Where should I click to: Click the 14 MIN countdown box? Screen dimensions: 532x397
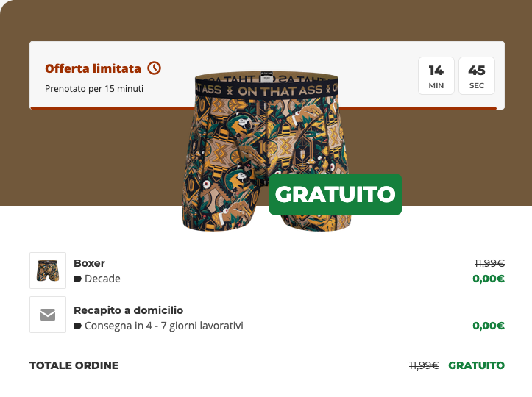click(x=436, y=76)
